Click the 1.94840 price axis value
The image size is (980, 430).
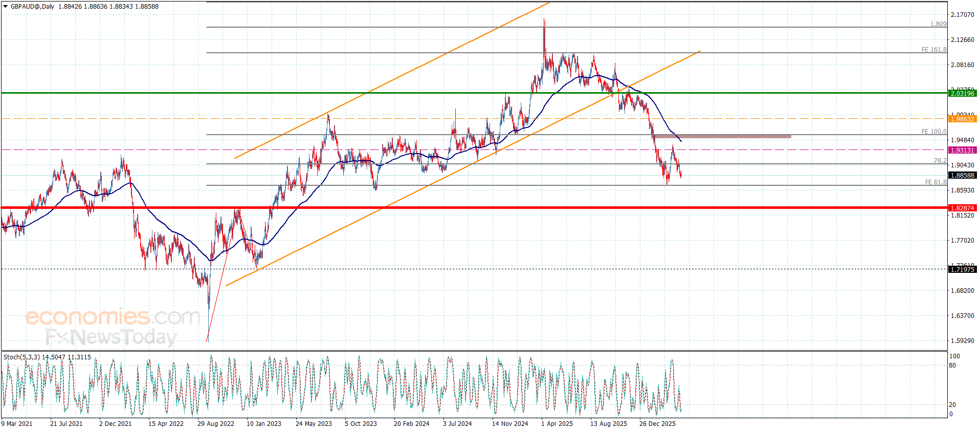(962, 140)
